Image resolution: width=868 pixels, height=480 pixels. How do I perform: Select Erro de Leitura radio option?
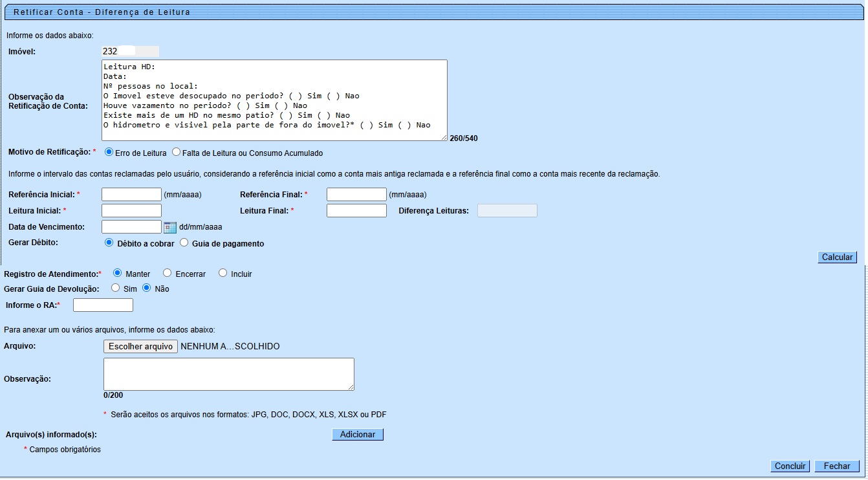coord(109,153)
